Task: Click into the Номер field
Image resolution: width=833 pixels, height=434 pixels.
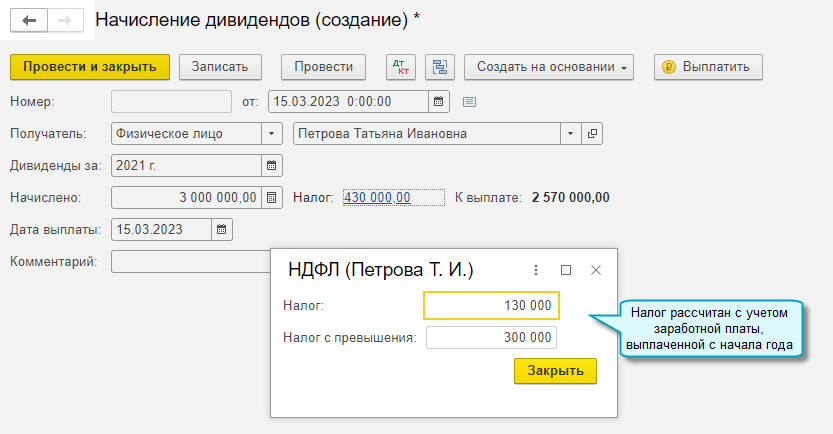Action: [x=171, y=101]
